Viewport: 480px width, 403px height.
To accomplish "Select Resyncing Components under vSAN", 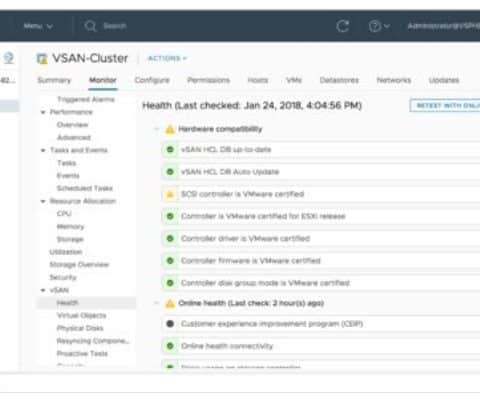I will point(93,341).
